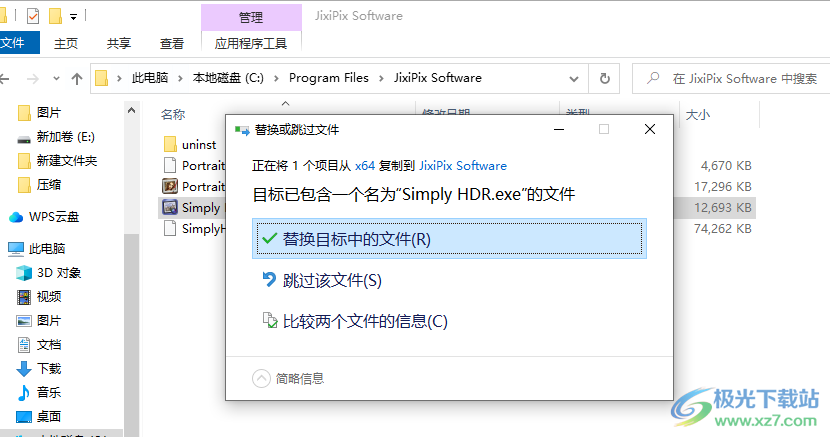Select the Portrait file with blank icon
Image resolution: width=830 pixels, height=437 pixels.
pyautogui.click(x=194, y=166)
